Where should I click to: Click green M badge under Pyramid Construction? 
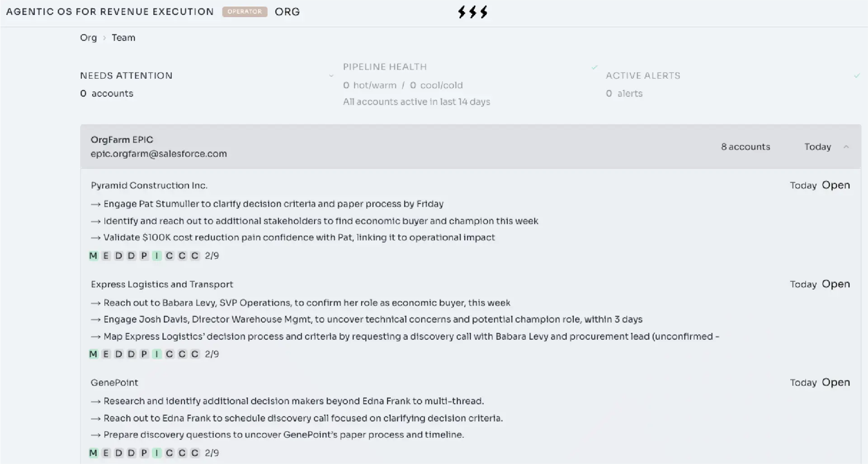tap(93, 256)
